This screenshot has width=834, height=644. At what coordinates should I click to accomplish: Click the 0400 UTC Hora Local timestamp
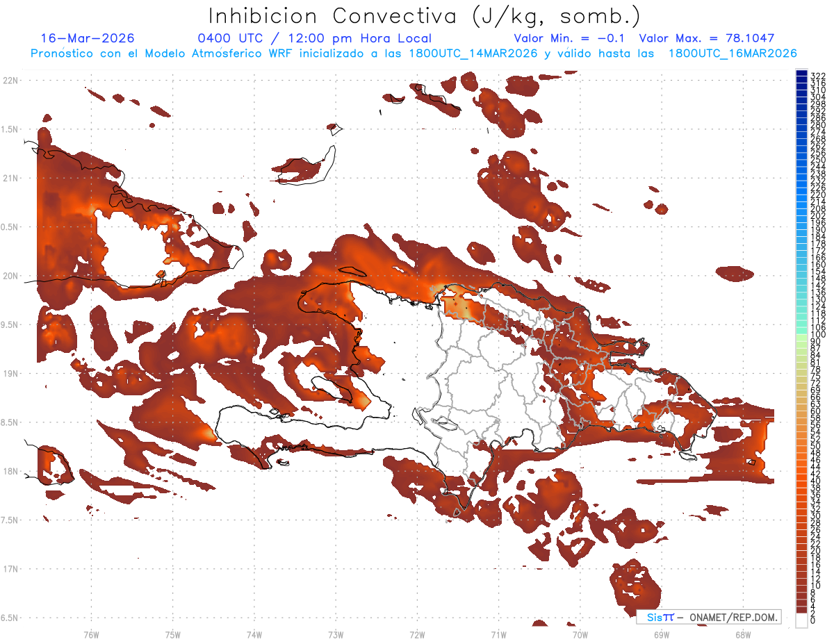coord(314,38)
